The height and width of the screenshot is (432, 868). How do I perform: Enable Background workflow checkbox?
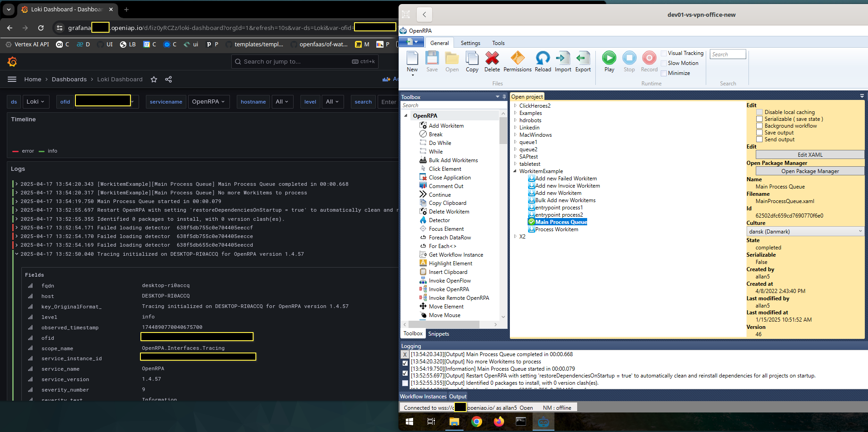pos(759,126)
